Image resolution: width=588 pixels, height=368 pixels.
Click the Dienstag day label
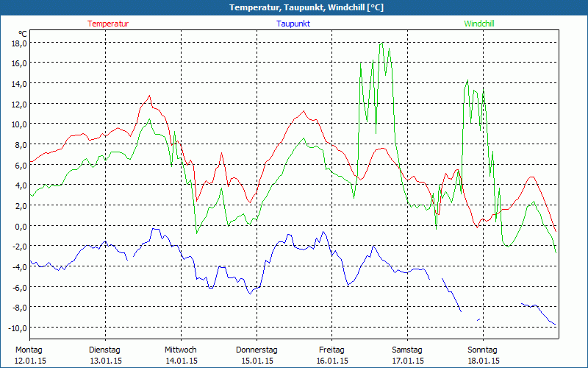click(104, 350)
